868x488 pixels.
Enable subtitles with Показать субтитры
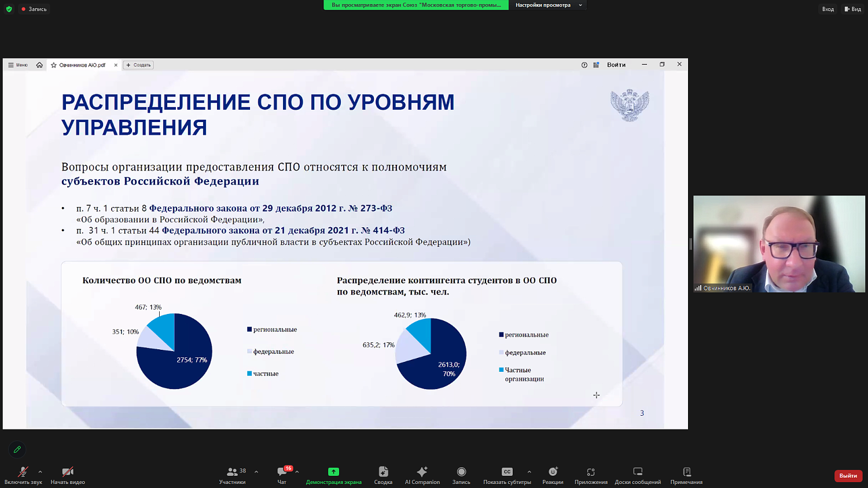point(507,475)
